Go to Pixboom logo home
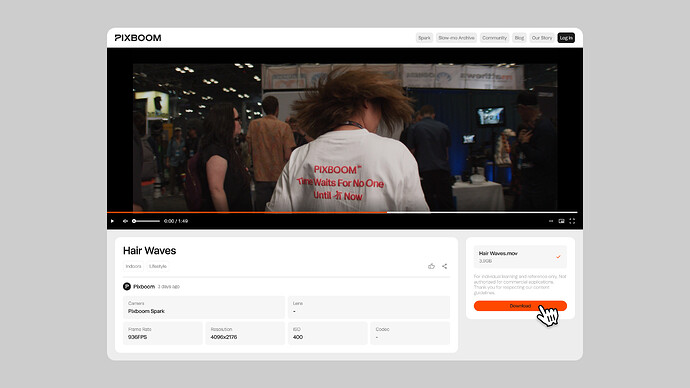690x388 pixels. click(138, 38)
